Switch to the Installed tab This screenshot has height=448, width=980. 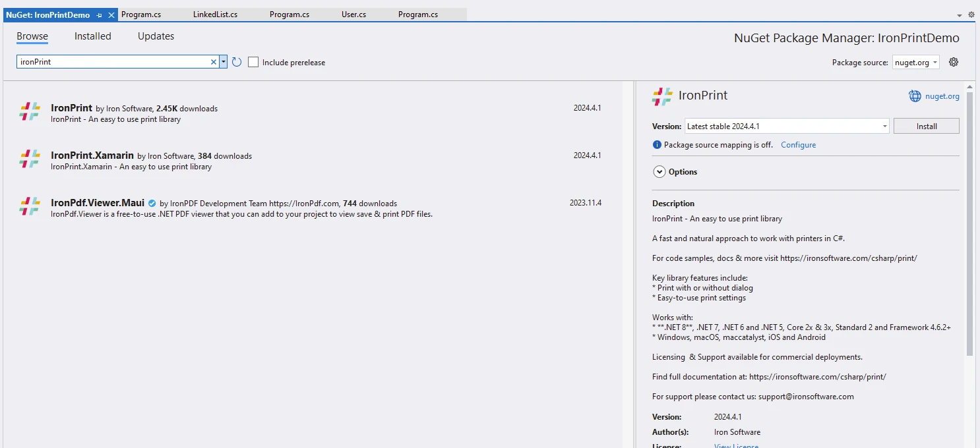pyautogui.click(x=92, y=36)
